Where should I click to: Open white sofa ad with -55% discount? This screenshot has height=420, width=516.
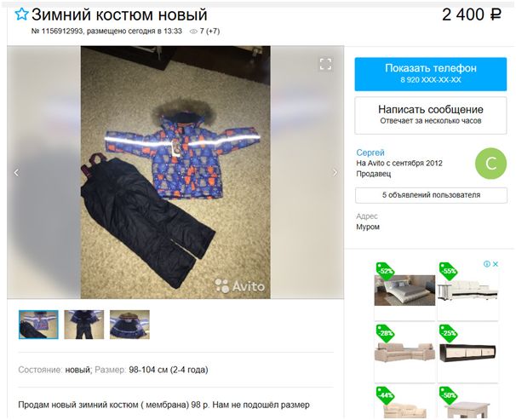(x=468, y=291)
